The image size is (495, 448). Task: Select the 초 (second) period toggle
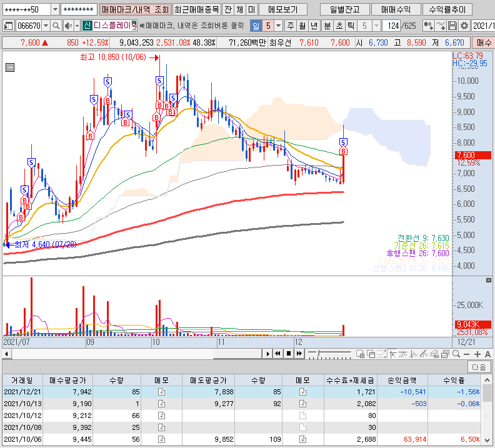[x=339, y=26]
